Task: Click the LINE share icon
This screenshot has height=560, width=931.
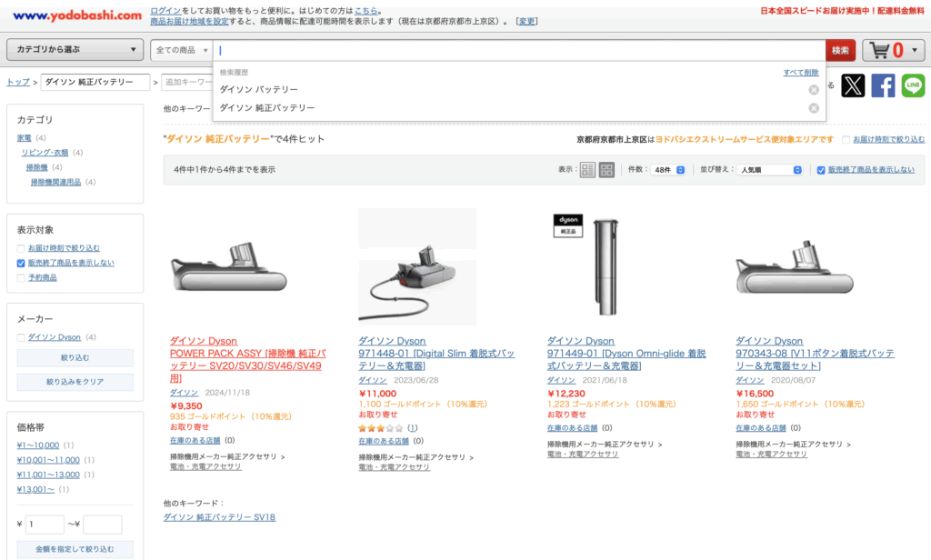Action: tap(913, 86)
